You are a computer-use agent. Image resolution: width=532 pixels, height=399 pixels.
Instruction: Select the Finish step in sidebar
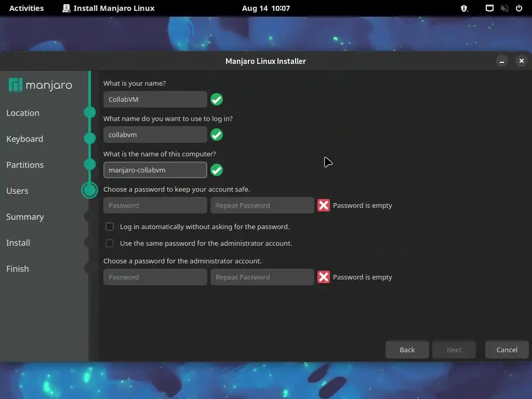coord(18,269)
